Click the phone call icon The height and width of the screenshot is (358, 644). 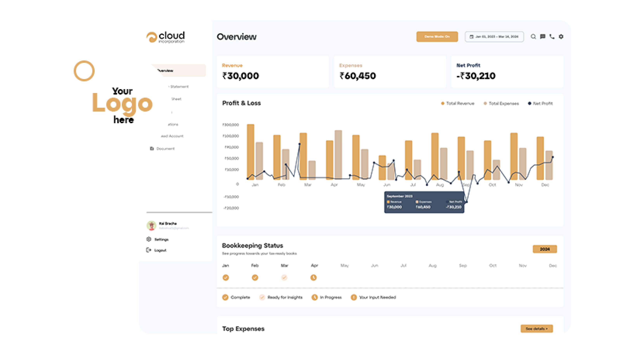(552, 37)
